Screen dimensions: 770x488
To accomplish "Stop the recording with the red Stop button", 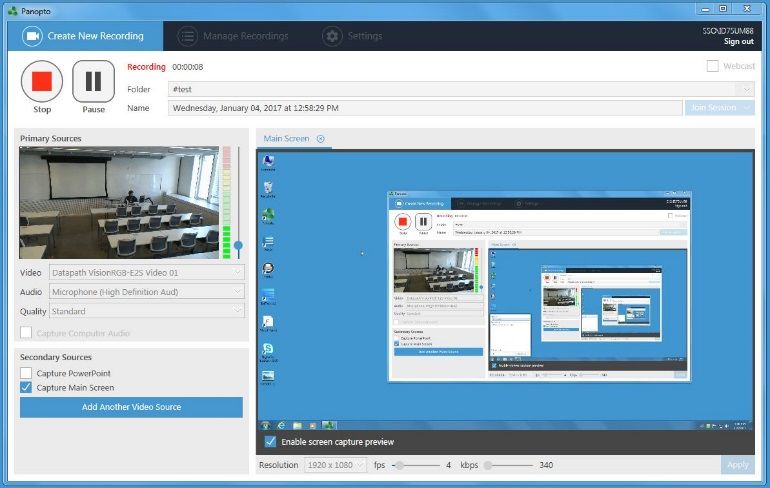I will coord(42,81).
